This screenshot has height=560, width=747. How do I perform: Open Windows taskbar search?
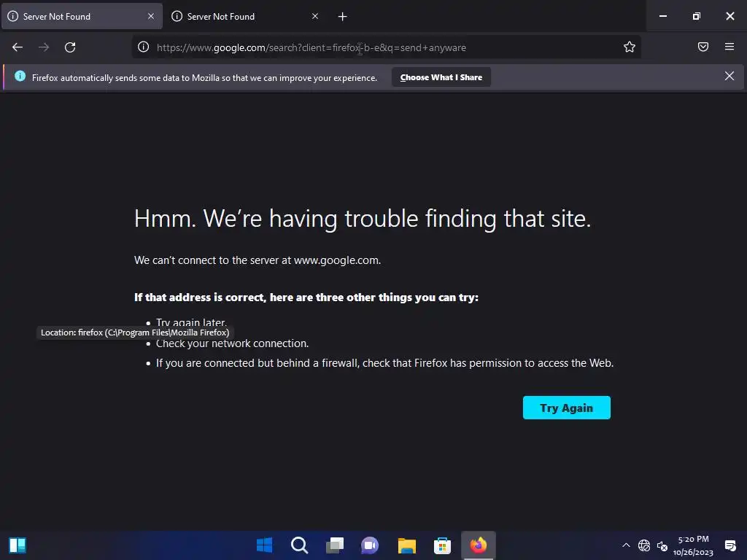pos(300,545)
